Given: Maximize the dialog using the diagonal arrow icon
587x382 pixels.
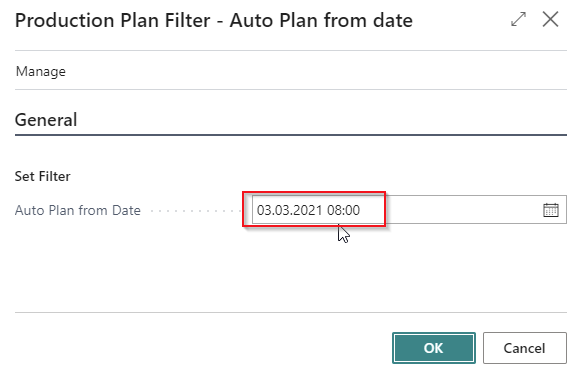Looking at the screenshot, I should coord(518,19).
